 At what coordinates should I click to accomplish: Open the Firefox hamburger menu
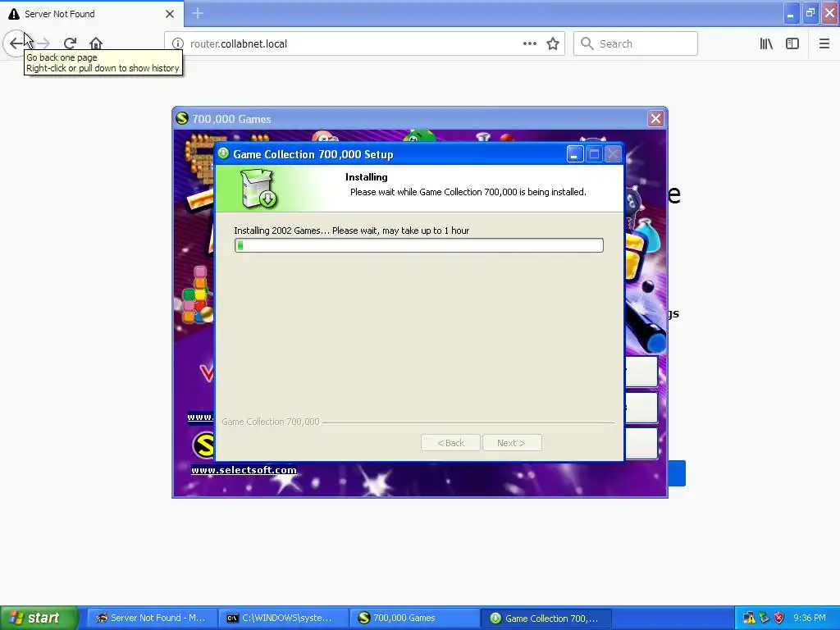(x=824, y=43)
